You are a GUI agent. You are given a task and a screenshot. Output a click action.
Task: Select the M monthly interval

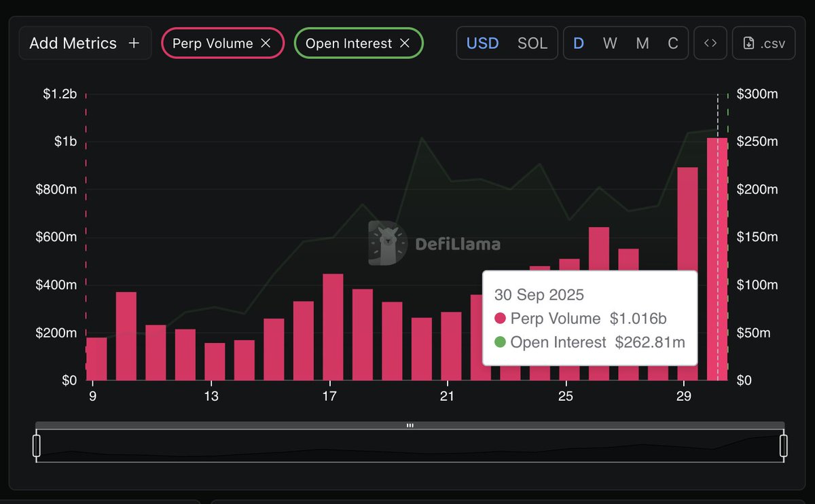click(x=642, y=43)
